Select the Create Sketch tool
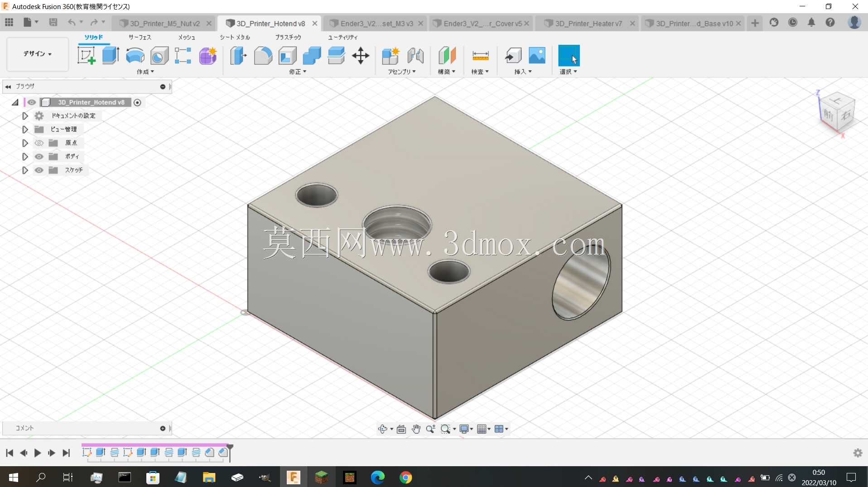 click(x=86, y=56)
